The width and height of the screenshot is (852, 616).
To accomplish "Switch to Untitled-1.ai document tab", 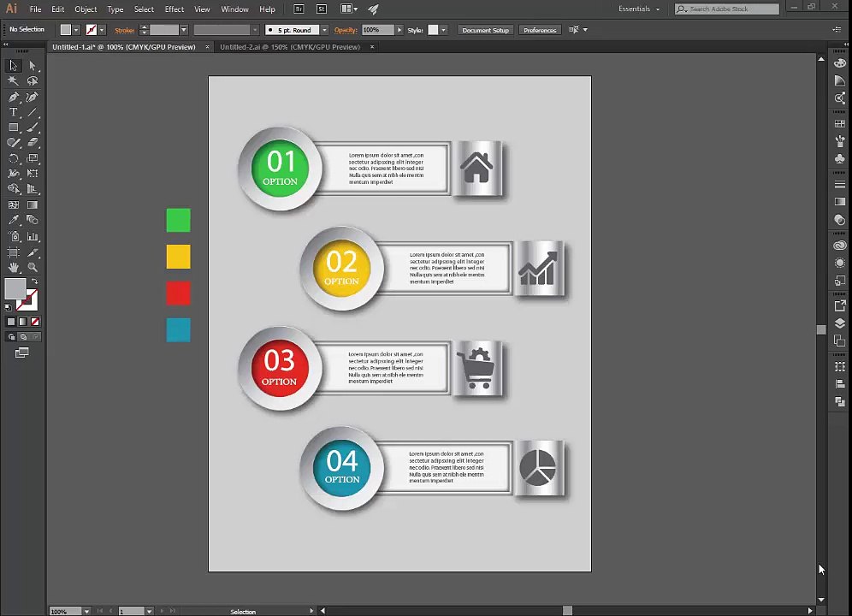I will [124, 47].
